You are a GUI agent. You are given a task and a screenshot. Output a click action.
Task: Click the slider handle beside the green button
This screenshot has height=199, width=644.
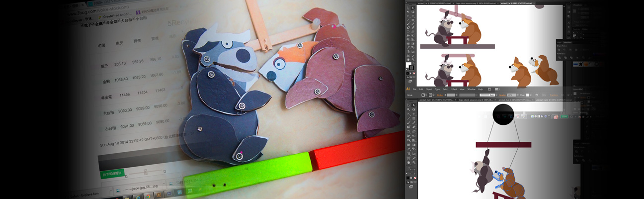[146, 172]
